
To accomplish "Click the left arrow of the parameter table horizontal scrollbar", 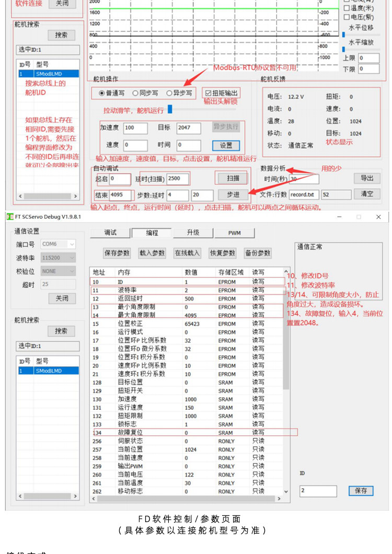I will click(94, 499).
